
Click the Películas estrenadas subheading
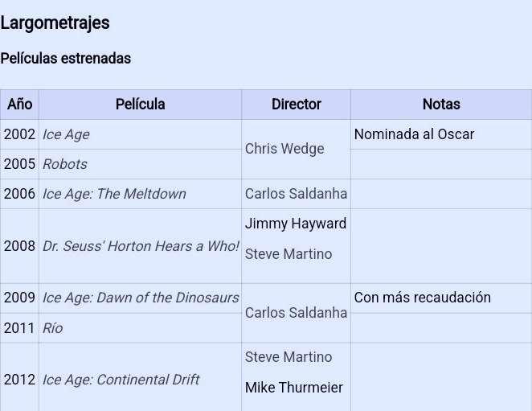pyautogui.click(x=66, y=59)
